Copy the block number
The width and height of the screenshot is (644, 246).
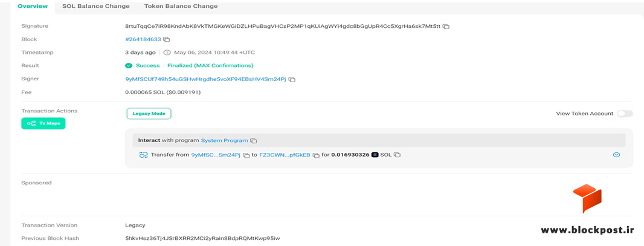166,39
